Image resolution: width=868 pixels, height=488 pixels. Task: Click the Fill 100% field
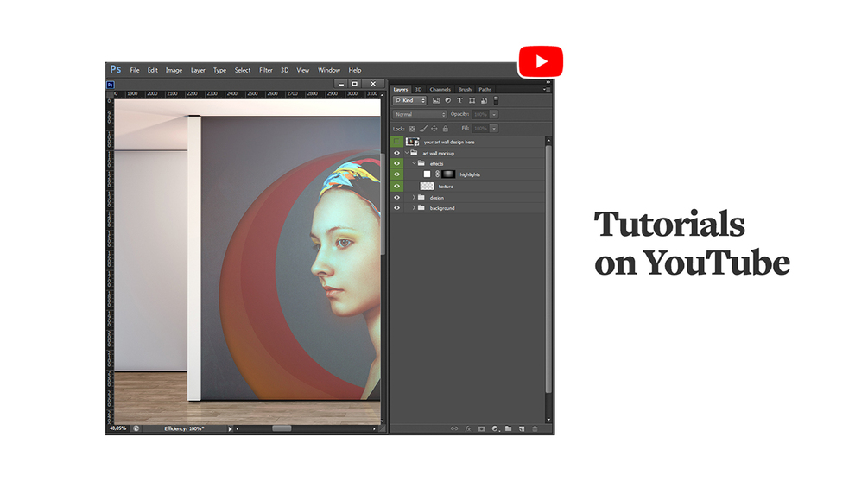click(x=480, y=128)
